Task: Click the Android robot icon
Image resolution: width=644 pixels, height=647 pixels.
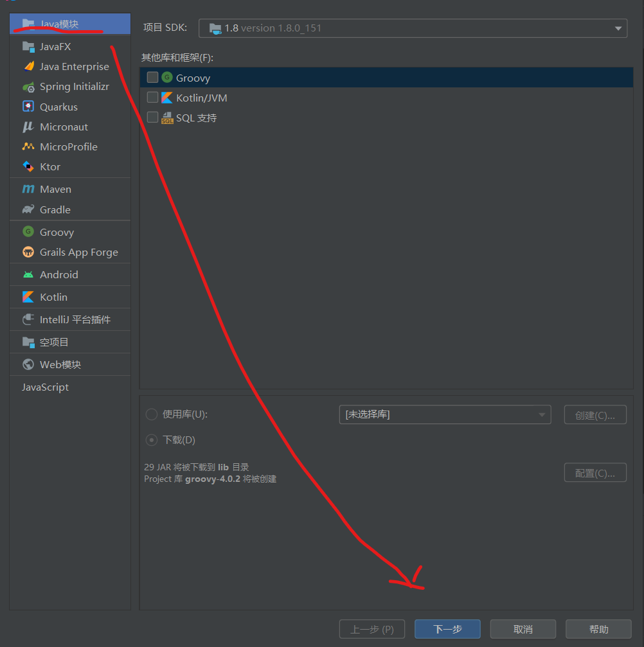Action: point(28,274)
